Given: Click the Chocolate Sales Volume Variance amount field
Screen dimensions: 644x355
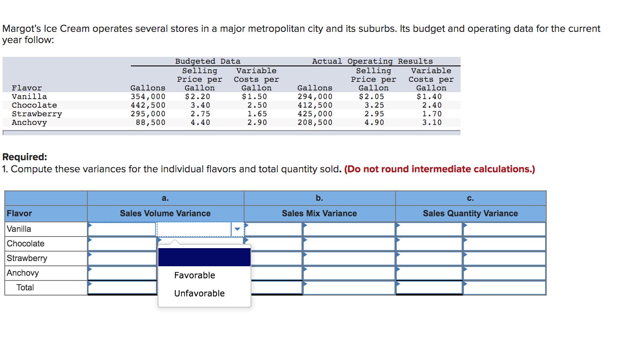Looking at the screenshot, I should click(122, 244).
